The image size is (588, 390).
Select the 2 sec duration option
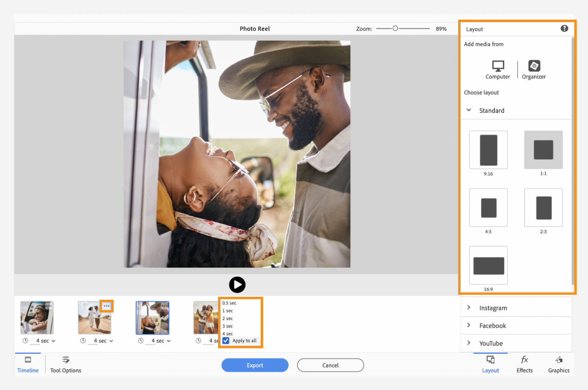click(227, 318)
